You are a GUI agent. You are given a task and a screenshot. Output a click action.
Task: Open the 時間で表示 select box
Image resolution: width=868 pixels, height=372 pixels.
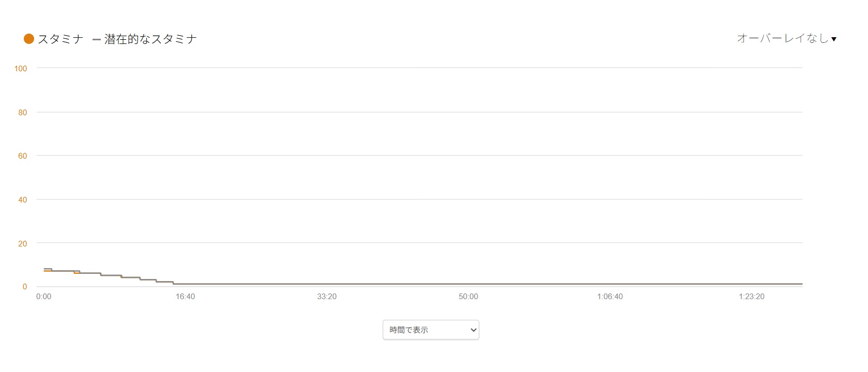tap(430, 330)
